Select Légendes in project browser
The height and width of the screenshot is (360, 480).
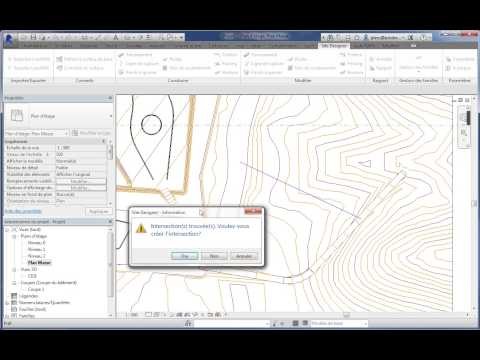point(28,296)
